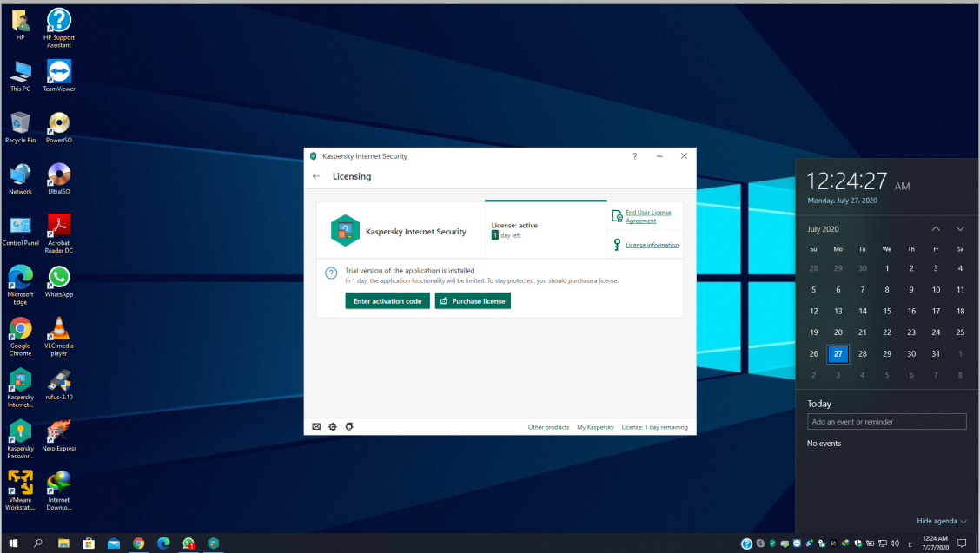Select July 31 in the calendar
Image resolution: width=980 pixels, height=553 pixels.
(936, 353)
